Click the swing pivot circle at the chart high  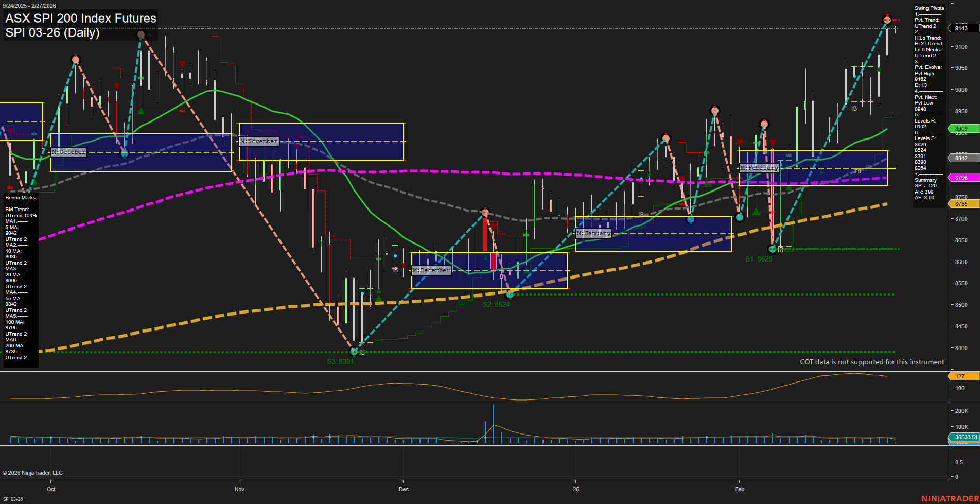[x=887, y=20]
